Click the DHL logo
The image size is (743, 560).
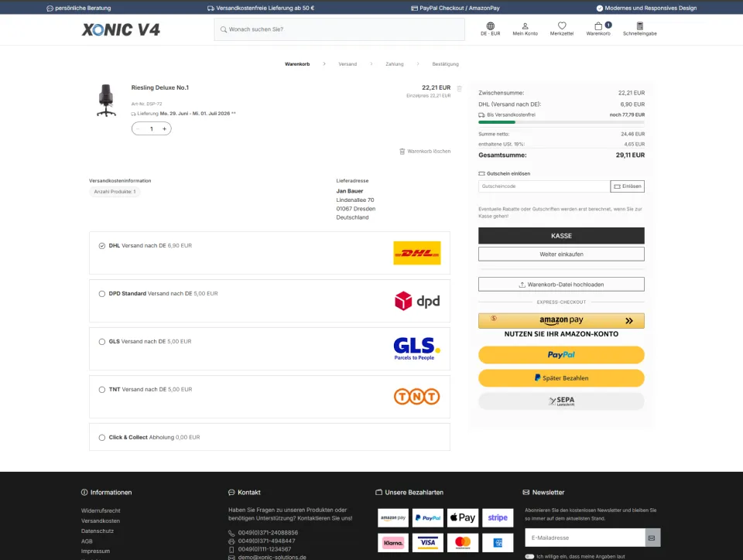click(417, 253)
